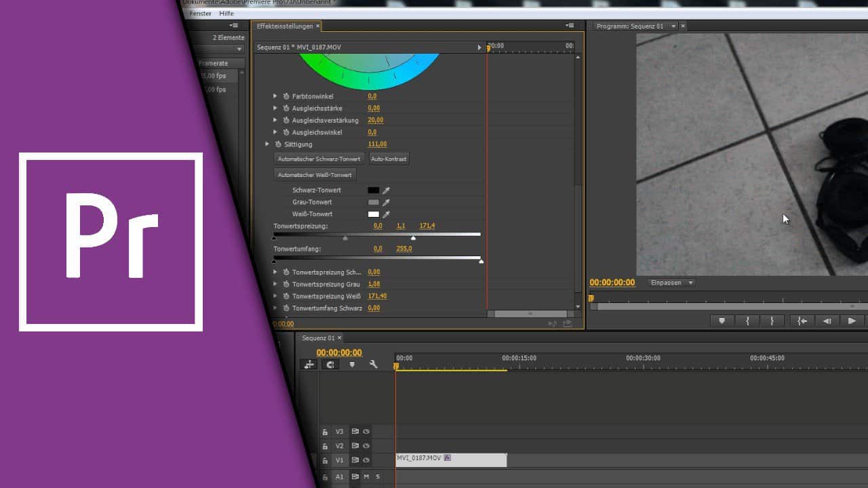The width and height of the screenshot is (868, 488).
Task: Toggle stopwatch animation for Ausgleichsverstärkung
Action: pos(286,120)
